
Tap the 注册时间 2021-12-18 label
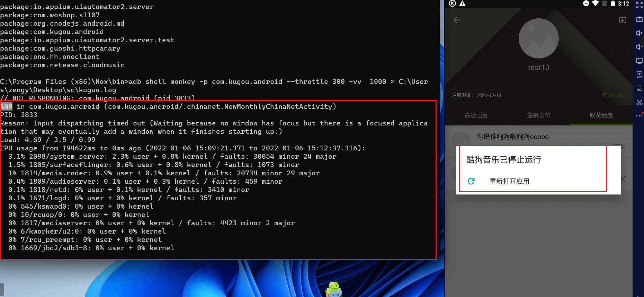coord(476,95)
